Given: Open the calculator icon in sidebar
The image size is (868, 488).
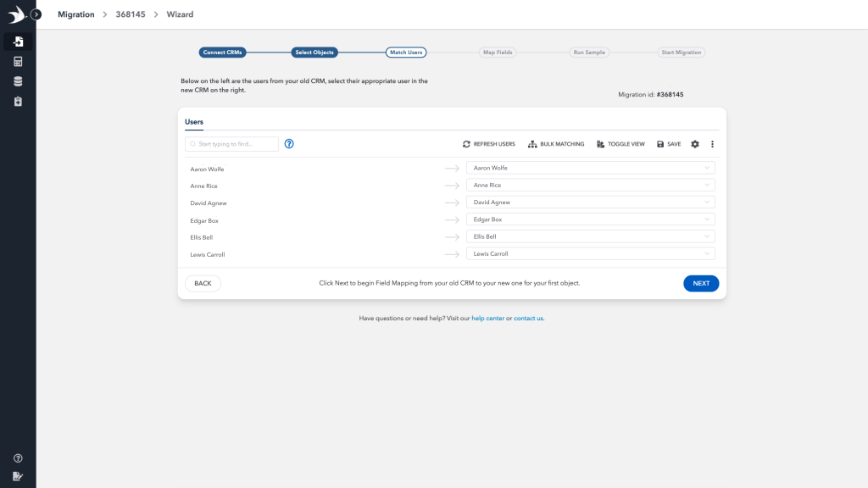Looking at the screenshot, I should point(18,62).
